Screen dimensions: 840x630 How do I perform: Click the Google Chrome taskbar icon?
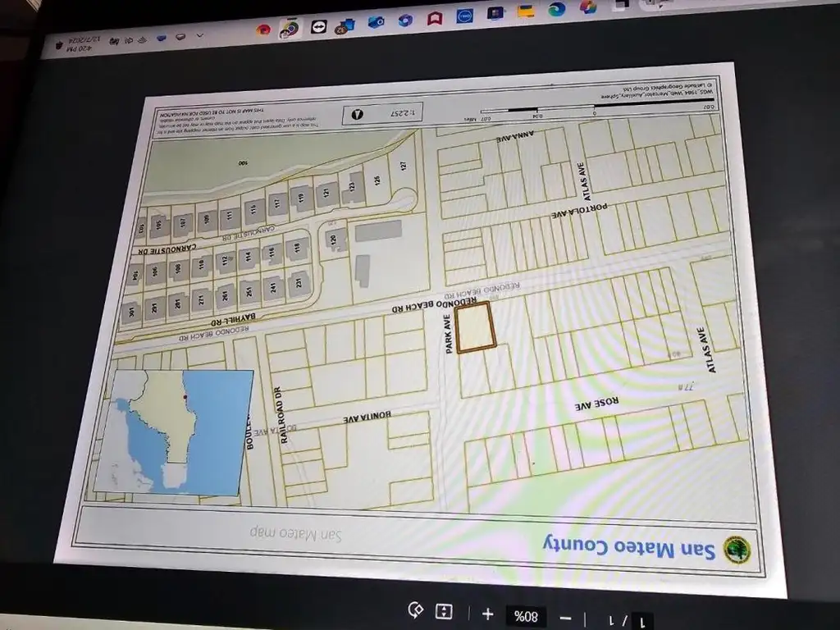pos(290,29)
